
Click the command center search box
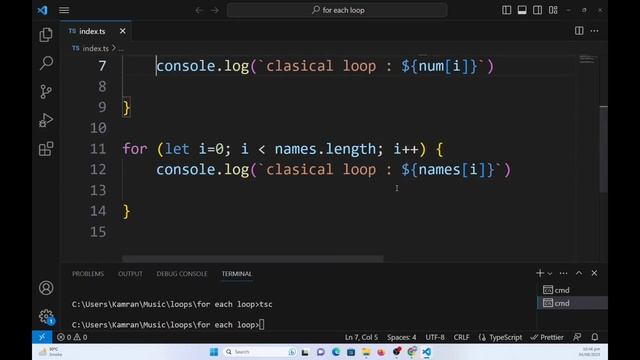(x=337, y=10)
